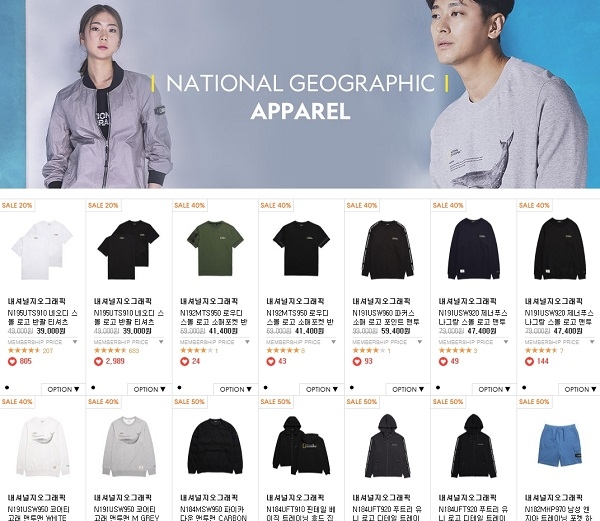This screenshot has height=521, width=600.
Task: Open N191USW950 M GREY sweatshirt title link
Action: point(125,514)
